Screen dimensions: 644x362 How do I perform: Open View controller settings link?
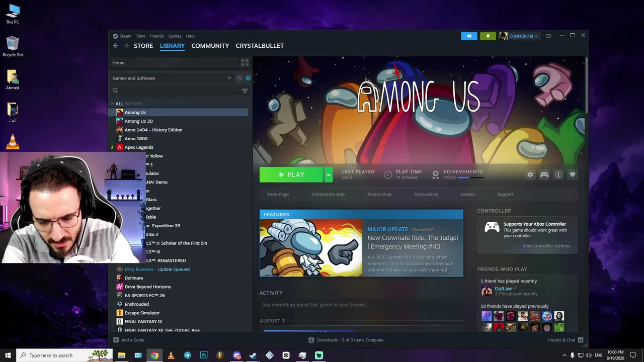coord(546,246)
